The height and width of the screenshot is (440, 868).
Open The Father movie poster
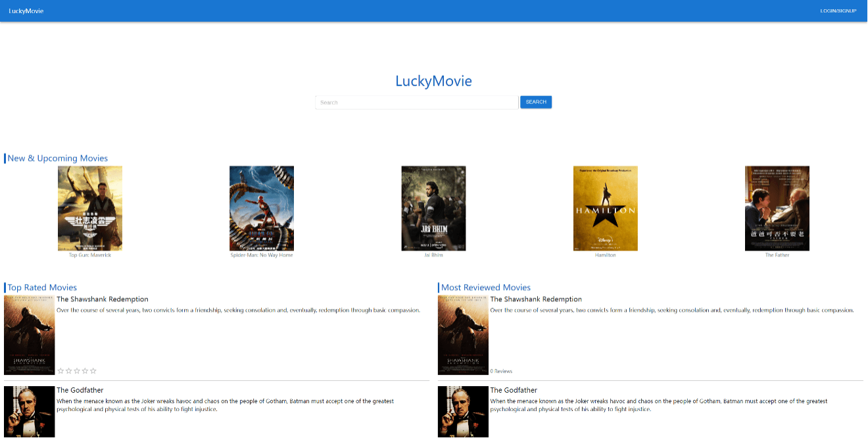777,208
